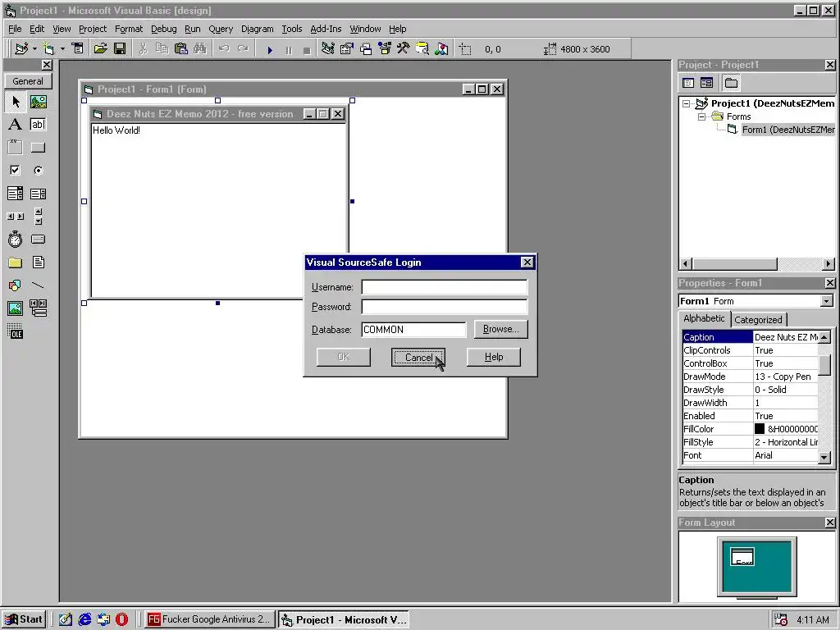Click the Project panel horizontal scrollbar

[x=757, y=263]
